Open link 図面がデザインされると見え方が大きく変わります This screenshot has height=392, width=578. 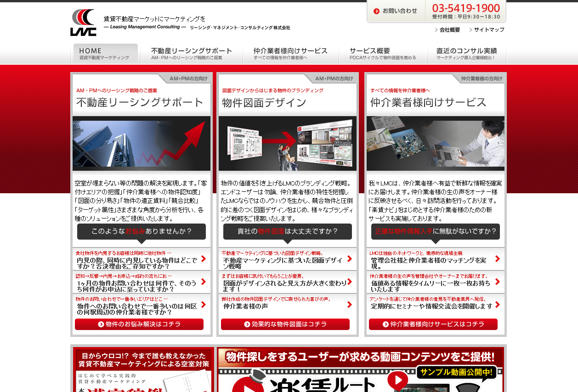[285, 286]
